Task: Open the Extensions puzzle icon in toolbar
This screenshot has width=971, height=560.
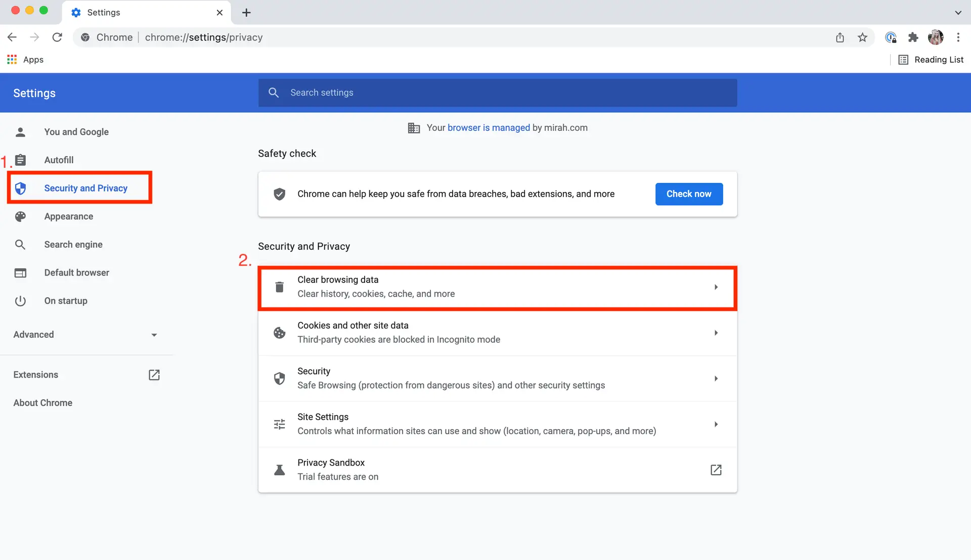Action: (913, 37)
